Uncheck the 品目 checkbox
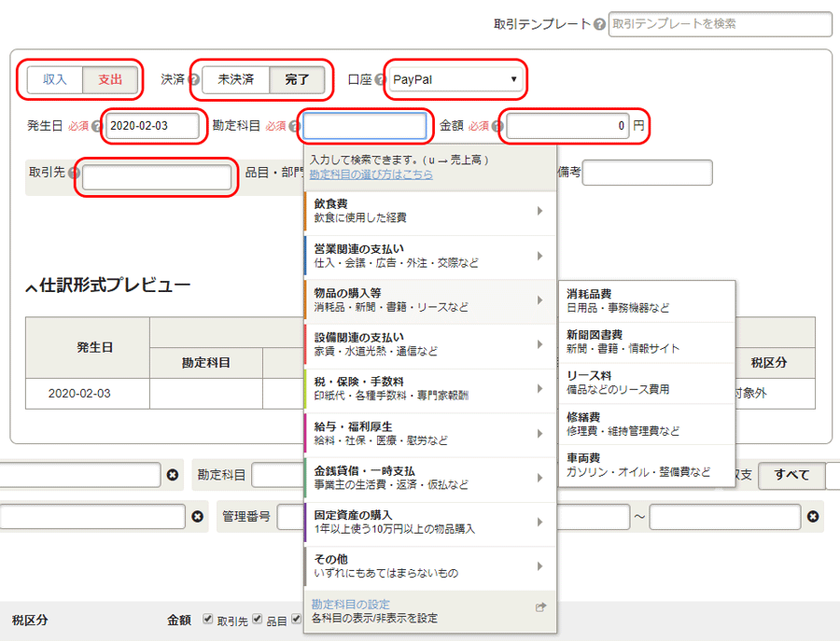The height and width of the screenshot is (641, 840). coord(258,620)
